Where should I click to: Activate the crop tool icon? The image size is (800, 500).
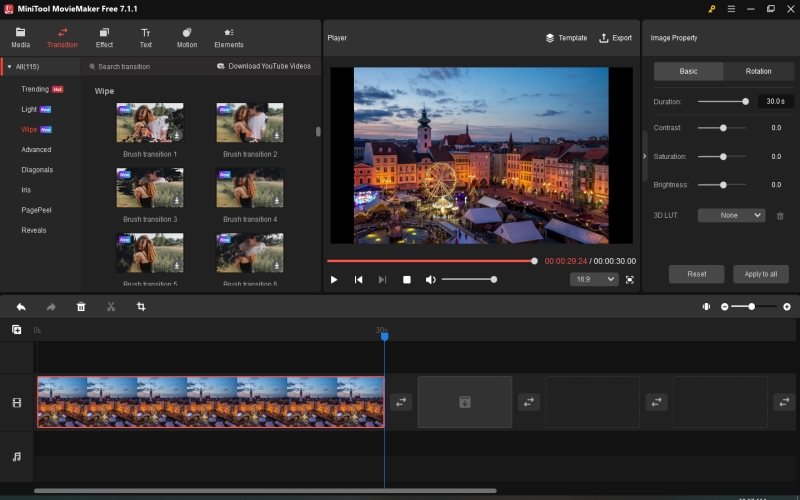(141, 306)
